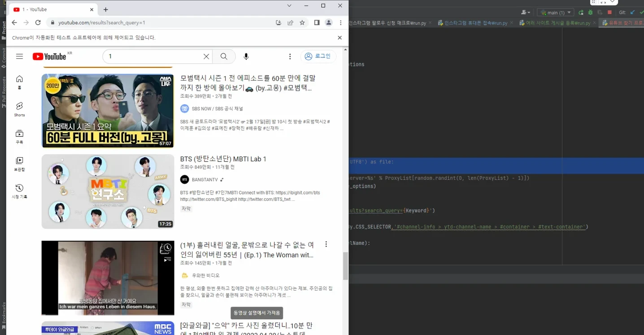Add '(1부)' video to queue icon

(167, 259)
